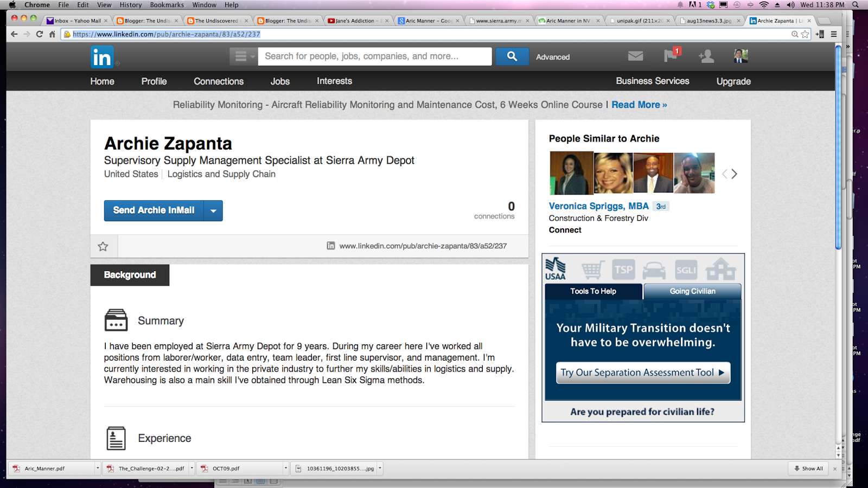868x488 pixels.
Task: Click the Apple menu icon
Action: [x=12, y=5]
